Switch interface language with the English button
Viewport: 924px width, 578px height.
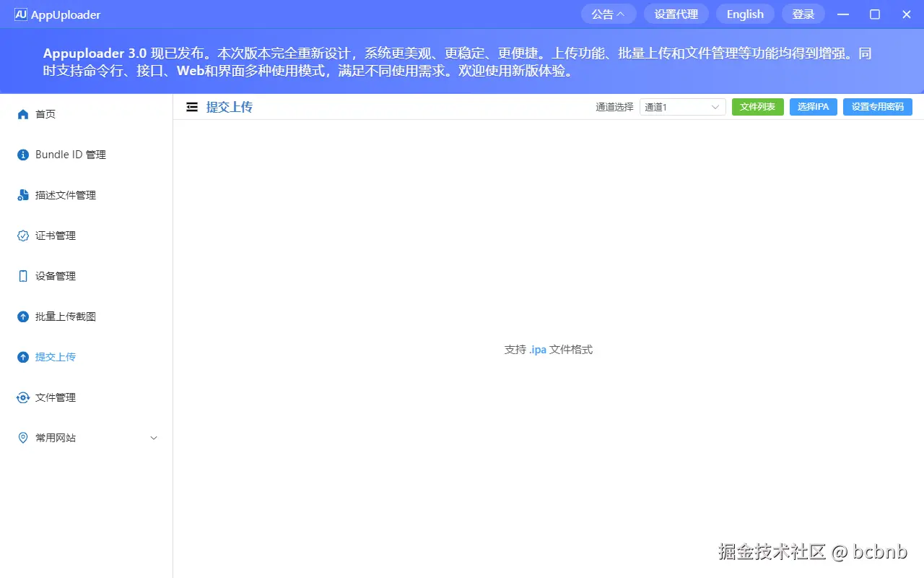pyautogui.click(x=744, y=14)
